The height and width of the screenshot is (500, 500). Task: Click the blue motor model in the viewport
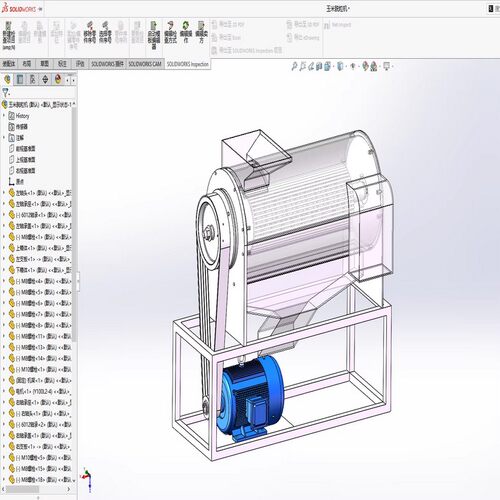(x=251, y=398)
